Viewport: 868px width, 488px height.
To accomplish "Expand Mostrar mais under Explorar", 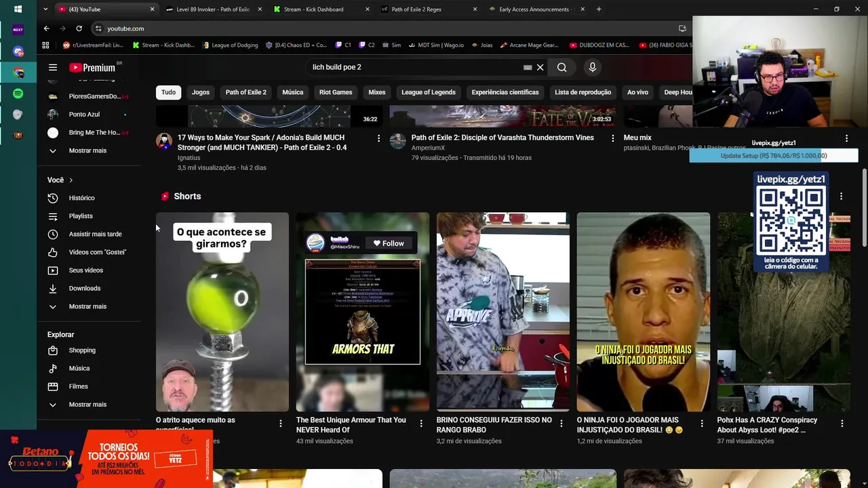I will click(x=87, y=405).
